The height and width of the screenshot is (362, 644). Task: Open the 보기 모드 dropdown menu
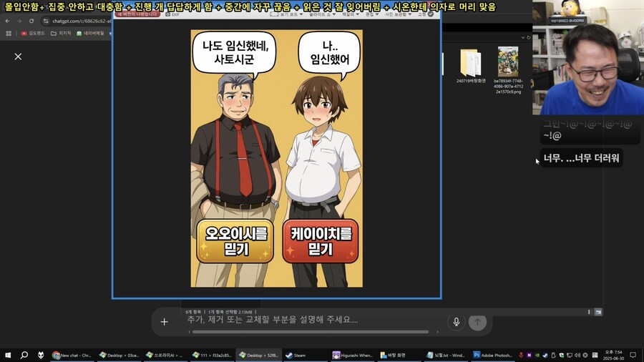[286, 14]
